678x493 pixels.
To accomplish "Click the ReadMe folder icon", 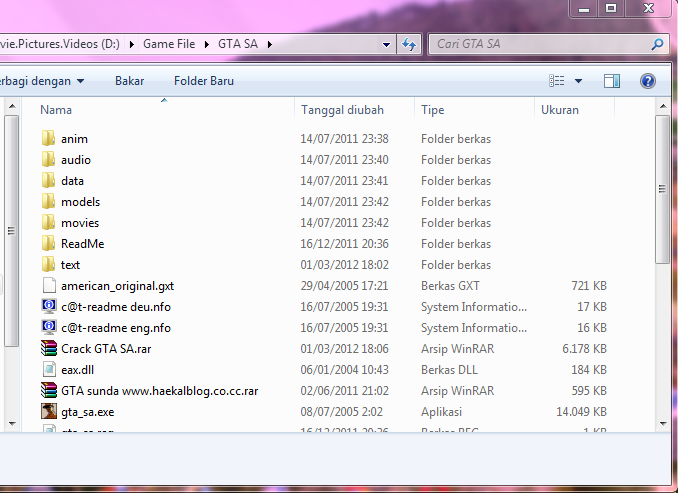I will (x=48, y=243).
